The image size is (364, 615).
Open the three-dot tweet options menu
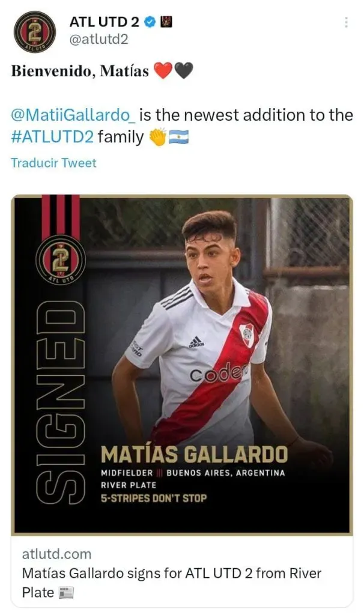tap(346, 22)
